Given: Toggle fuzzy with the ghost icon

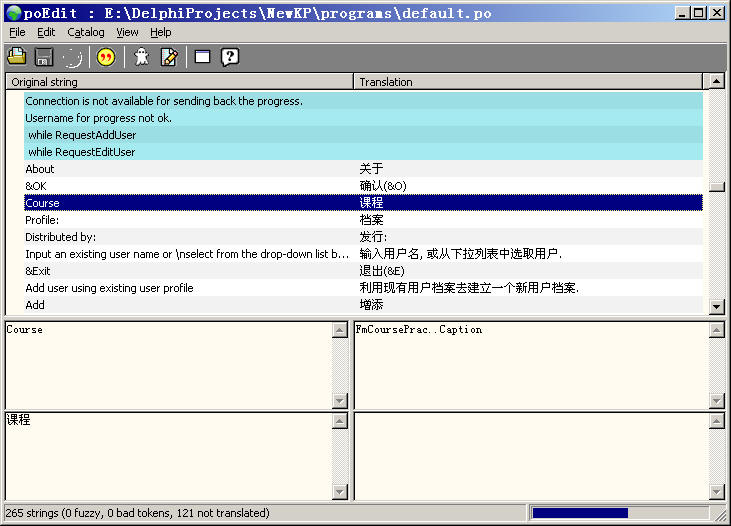Looking at the screenshot, I should (141, 57).
